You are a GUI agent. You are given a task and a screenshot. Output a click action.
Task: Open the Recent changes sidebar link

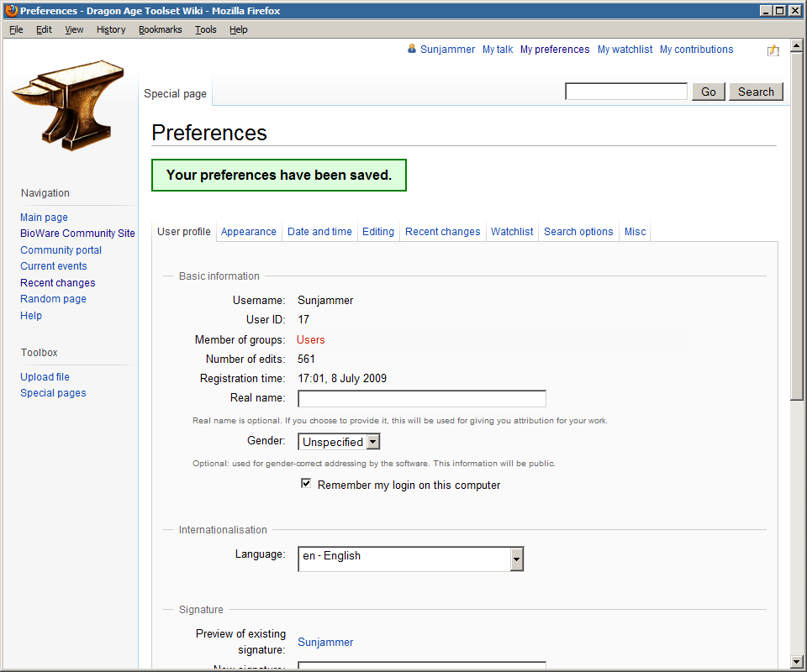point(57,283)
